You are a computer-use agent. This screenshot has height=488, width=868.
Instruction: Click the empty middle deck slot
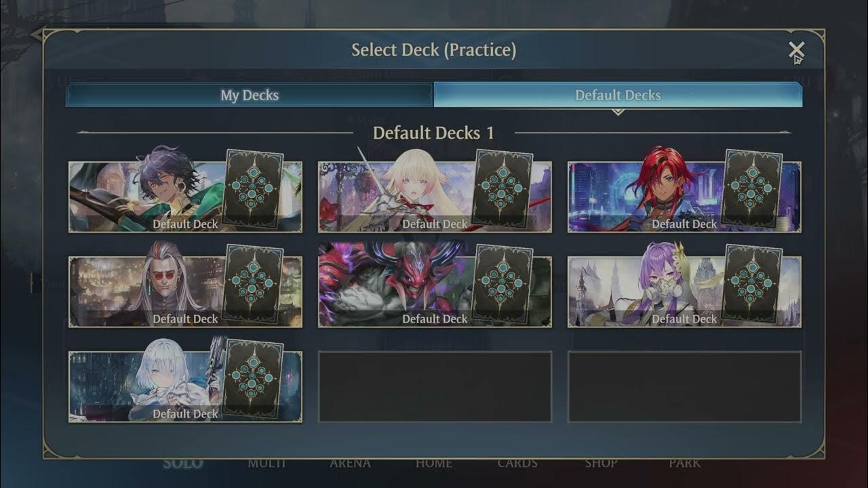[435, 386]
